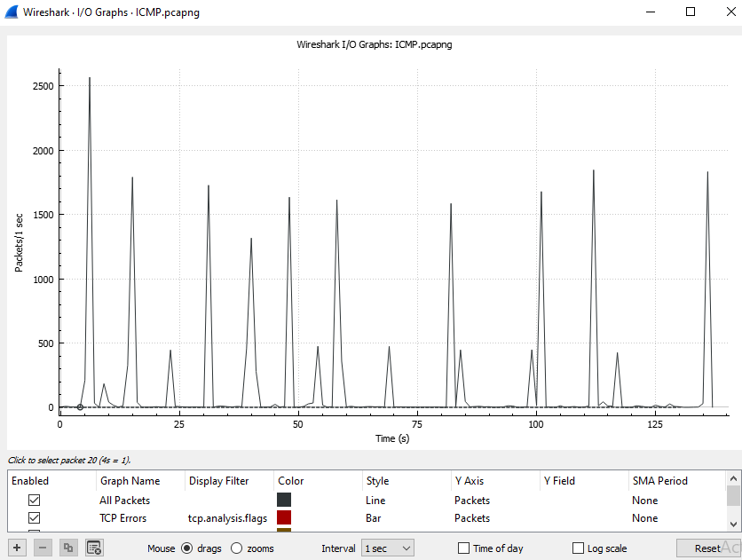The image size is (742, 560).
Task: Click the graph title Wireshark I/O Graphs: ICMP.pcapng
Action: tap(375, 44)
